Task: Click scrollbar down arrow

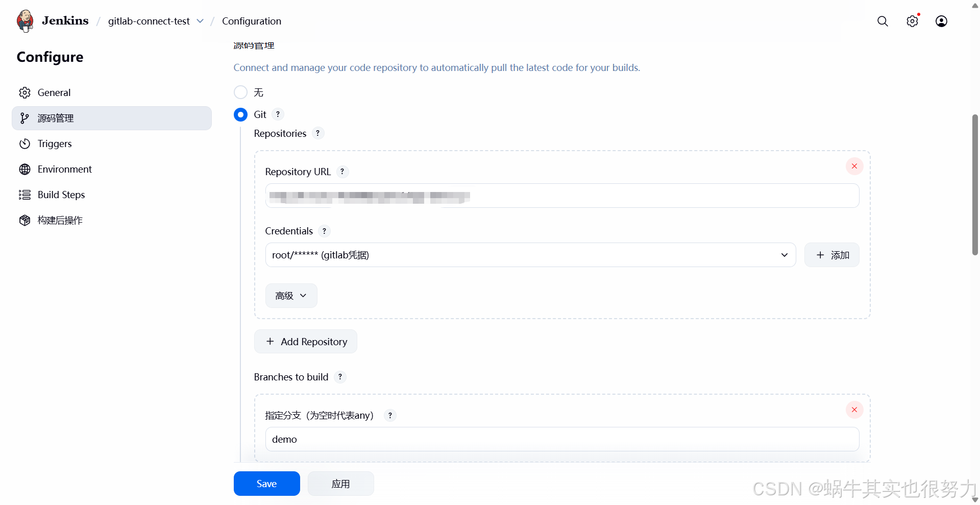Action: [x=975, y=499]
